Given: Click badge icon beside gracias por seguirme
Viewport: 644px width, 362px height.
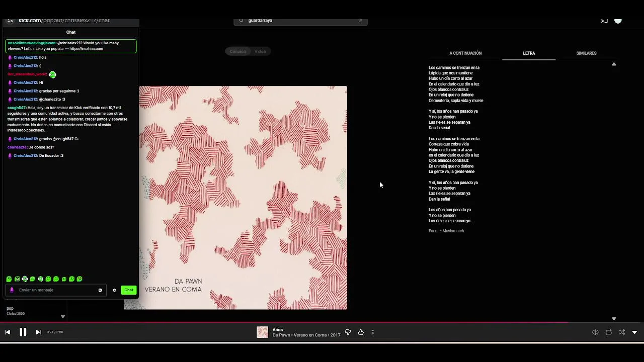Looking at the screenshot, I should pos(10,91).
